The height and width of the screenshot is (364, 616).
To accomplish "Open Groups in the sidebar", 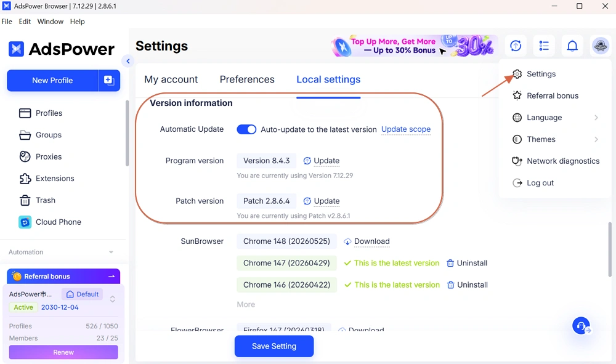I will click(x=40, y=135).
